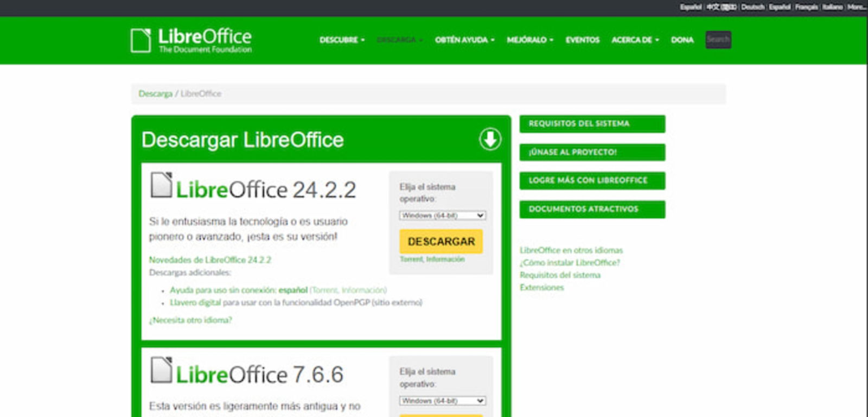
Task: Click the download arrow icon beside Descargar LibreOffice
Action: pyautogui.click(x=490, y=139)
